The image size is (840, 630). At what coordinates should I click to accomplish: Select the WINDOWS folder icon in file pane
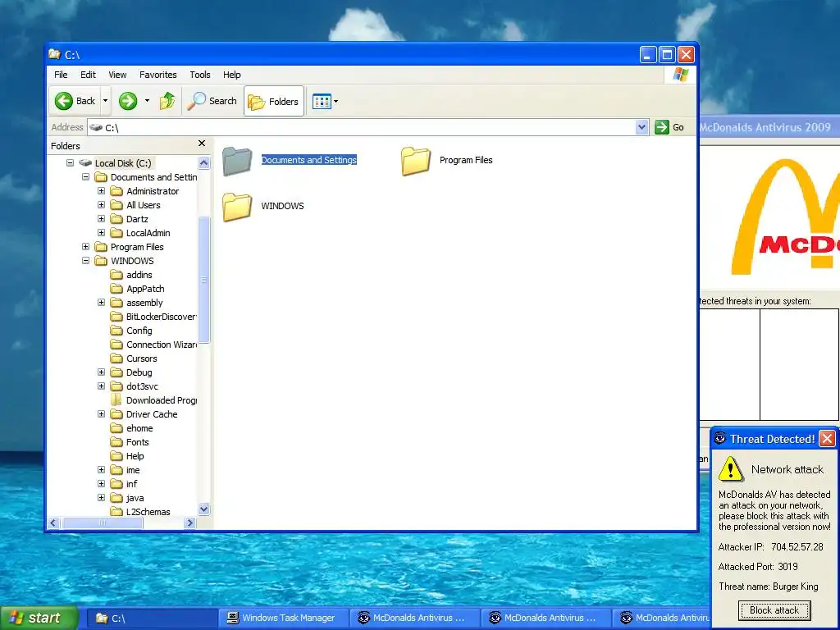pos(237,206)
